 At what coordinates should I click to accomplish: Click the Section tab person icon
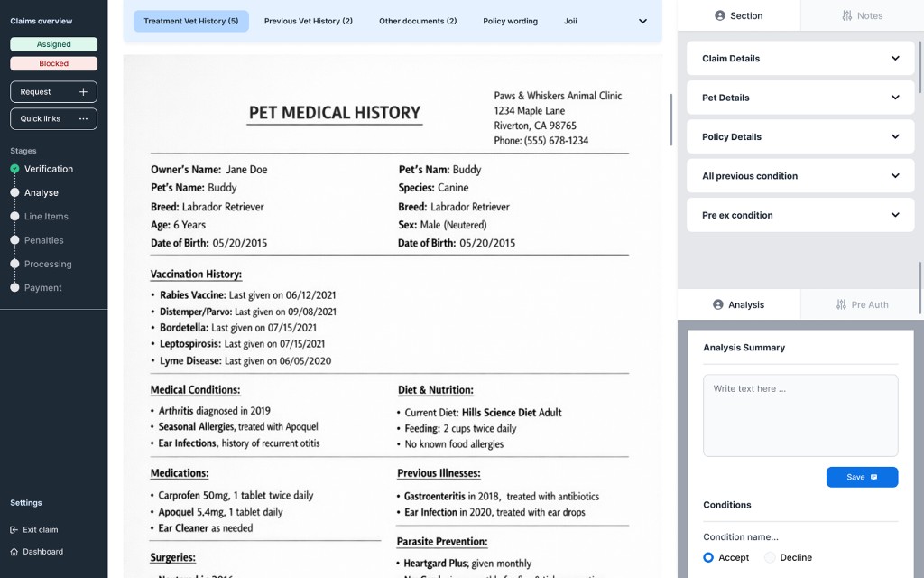point(719,16)
